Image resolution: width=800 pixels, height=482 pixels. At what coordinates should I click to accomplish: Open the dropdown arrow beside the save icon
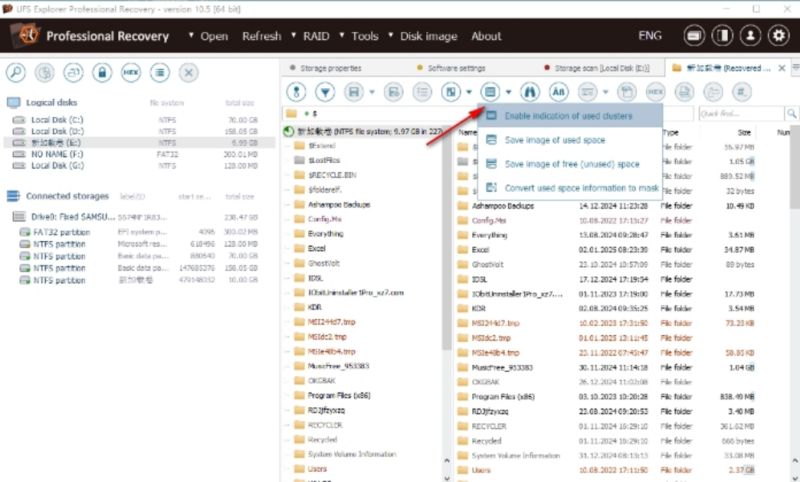372,92
